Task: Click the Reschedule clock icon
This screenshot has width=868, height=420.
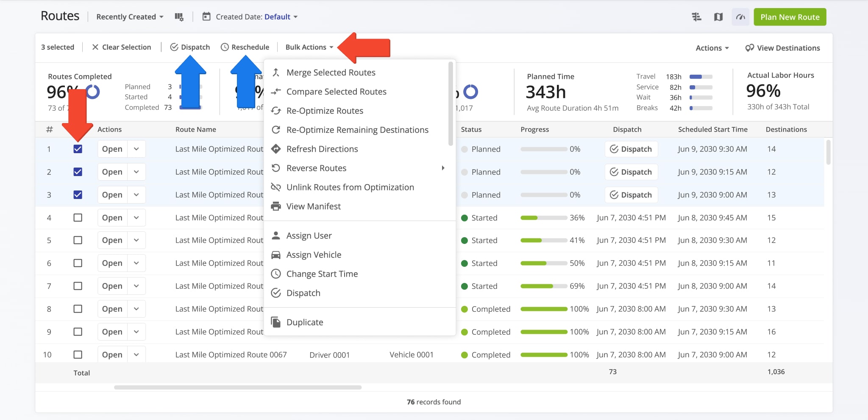Action: 225,47
